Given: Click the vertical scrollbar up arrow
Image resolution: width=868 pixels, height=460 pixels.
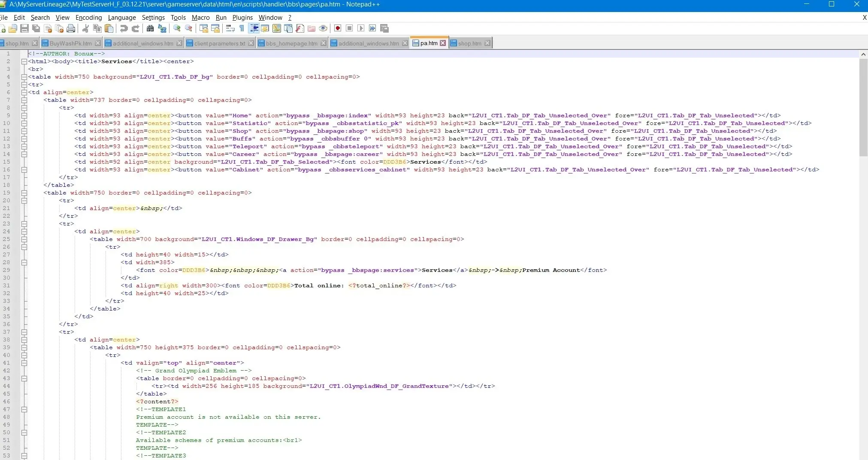Looking at the screenshot, I should [x=863, y=54].
